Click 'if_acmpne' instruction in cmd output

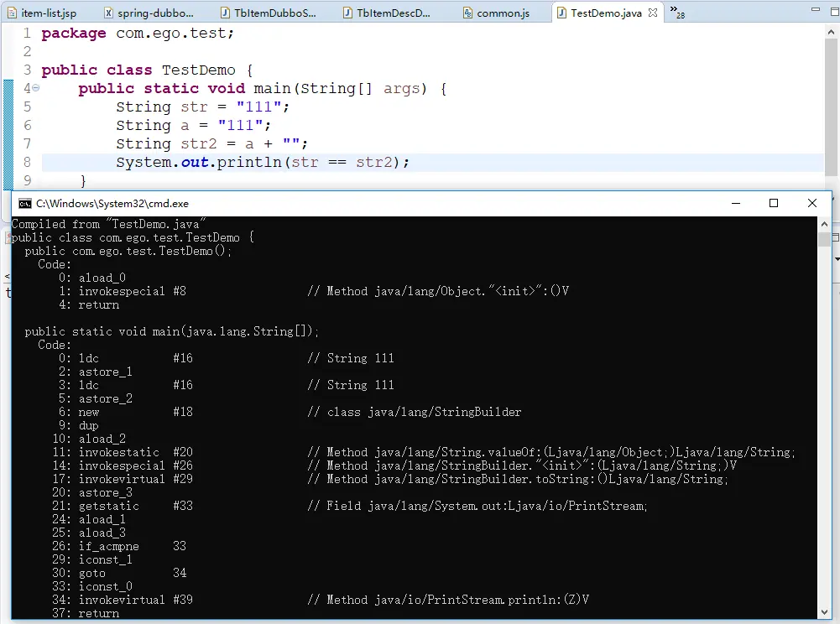109,546
